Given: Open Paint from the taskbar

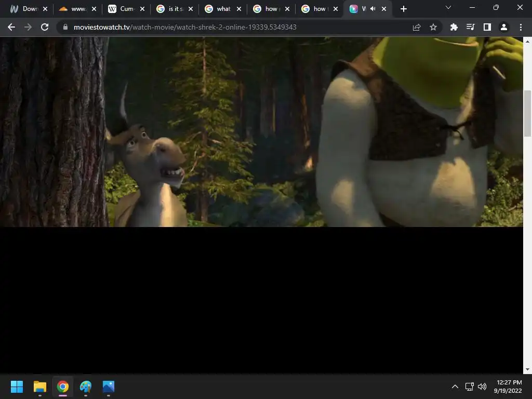Looking at the screenshot, I should click(x=86, y=387).
